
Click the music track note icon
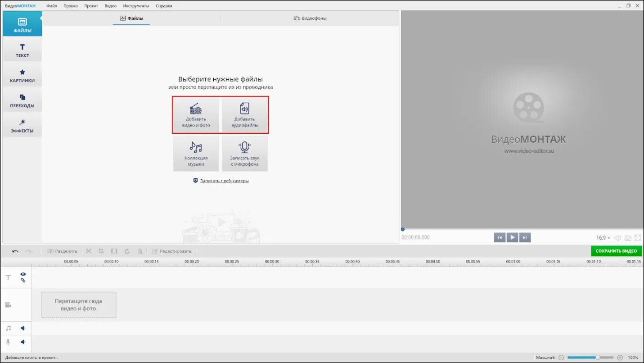(x=8, y=328)
